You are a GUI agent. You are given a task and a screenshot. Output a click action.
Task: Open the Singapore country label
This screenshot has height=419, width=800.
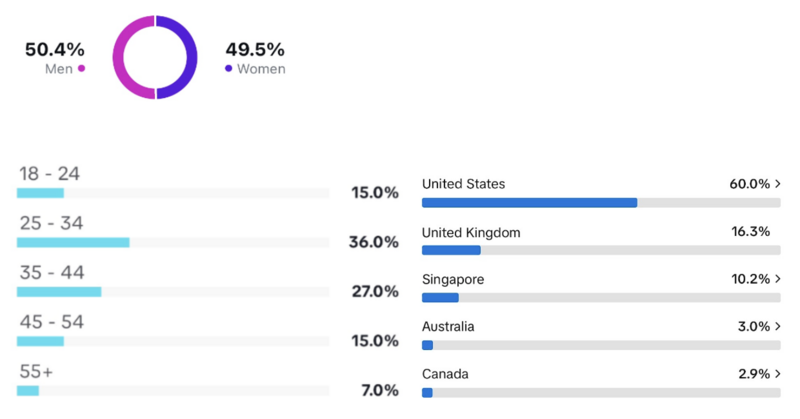point(453,279)
